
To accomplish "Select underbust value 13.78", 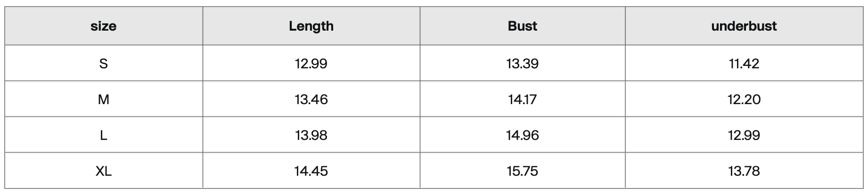I will 744,171.
